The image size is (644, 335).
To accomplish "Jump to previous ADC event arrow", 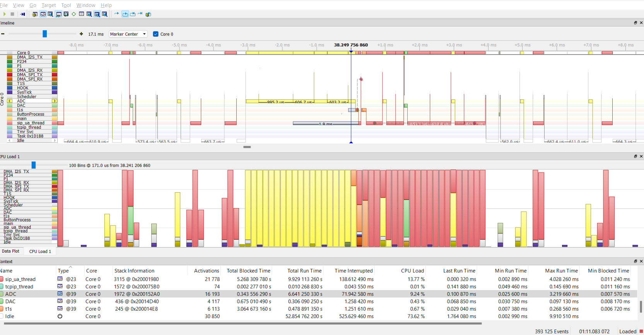I will [10, 101].
